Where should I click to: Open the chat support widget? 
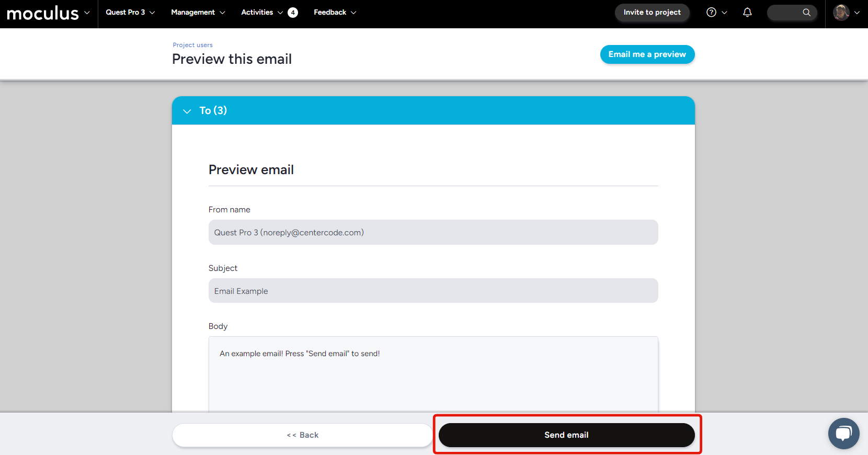pyautogui.click(x=843, y=434)
